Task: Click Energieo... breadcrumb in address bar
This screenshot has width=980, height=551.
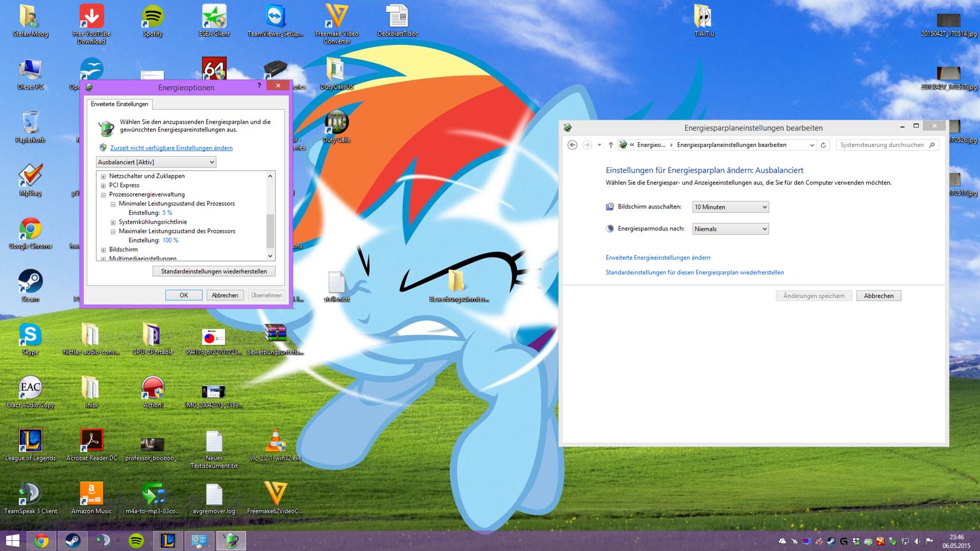Action: [x=651, y=145]
